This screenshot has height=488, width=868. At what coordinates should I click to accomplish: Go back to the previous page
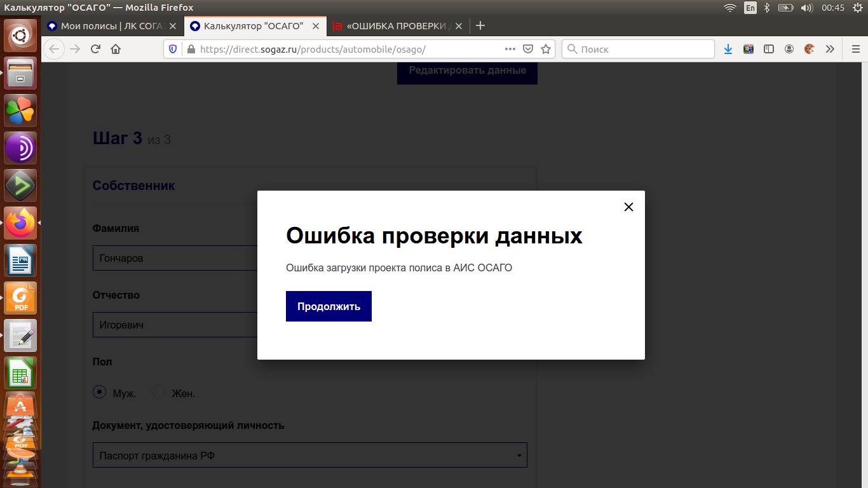click(x=54, y=49)
